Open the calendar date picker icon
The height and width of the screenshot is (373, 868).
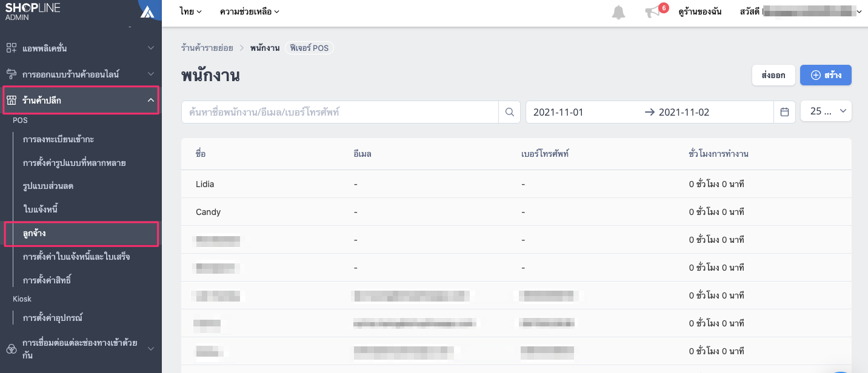tap(784, 112)
